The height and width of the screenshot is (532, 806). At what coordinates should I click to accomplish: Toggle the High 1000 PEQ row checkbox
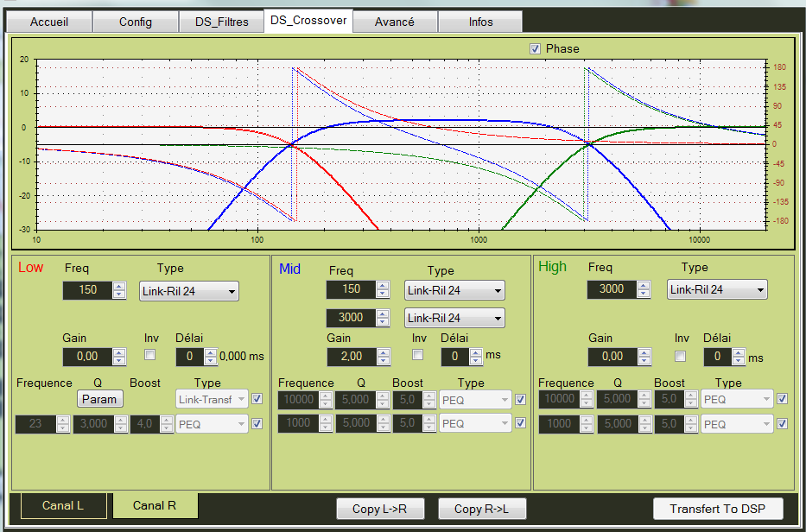click(782, 423)
